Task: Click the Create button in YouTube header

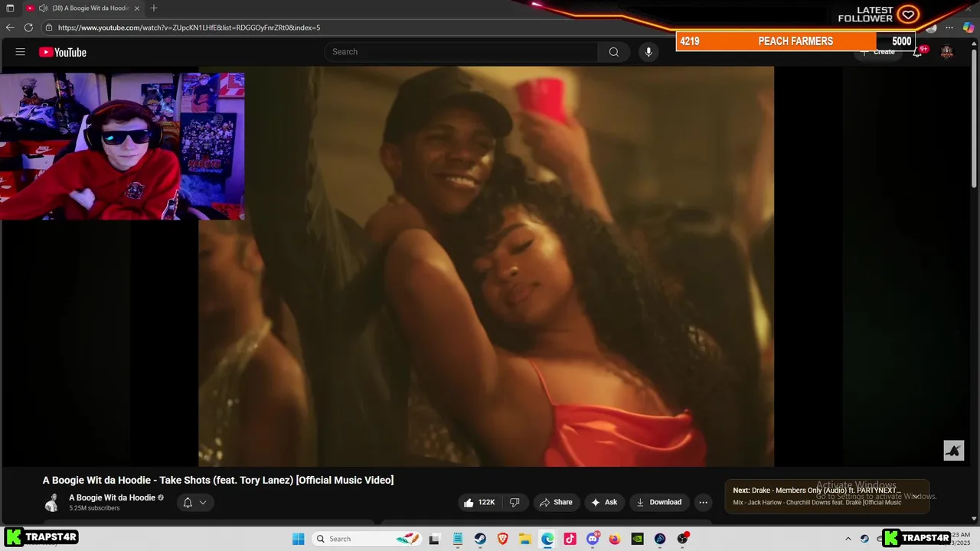Action: 877,52
